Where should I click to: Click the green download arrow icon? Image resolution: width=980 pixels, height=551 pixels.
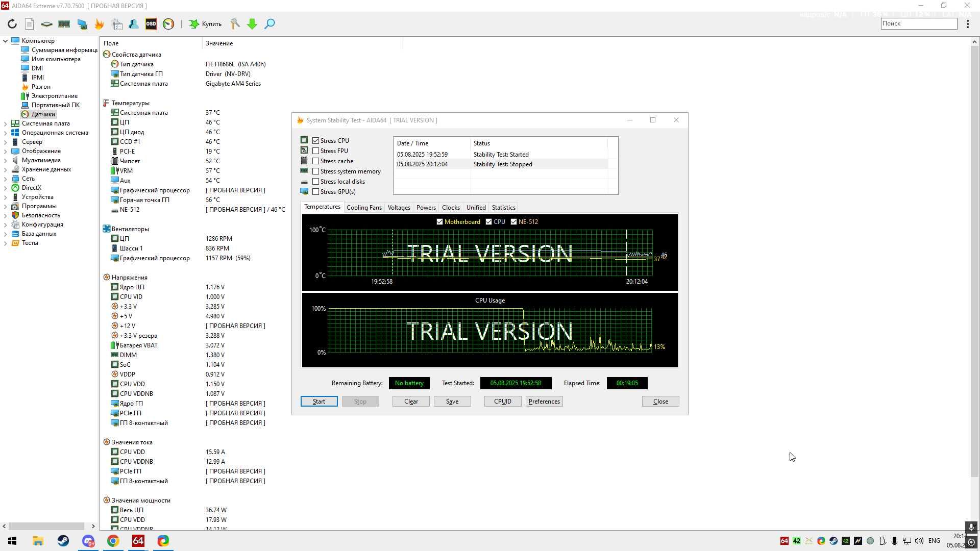(252, 24)
